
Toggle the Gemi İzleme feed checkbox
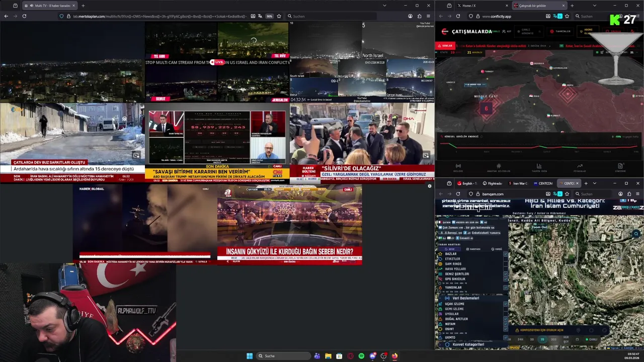point(506,309)
